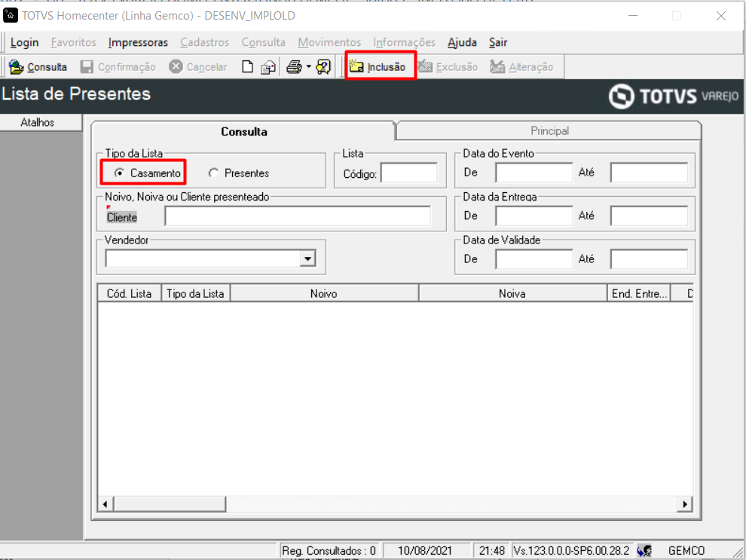
Task: Click Data de Validade Até field
Action: point(649,259)
